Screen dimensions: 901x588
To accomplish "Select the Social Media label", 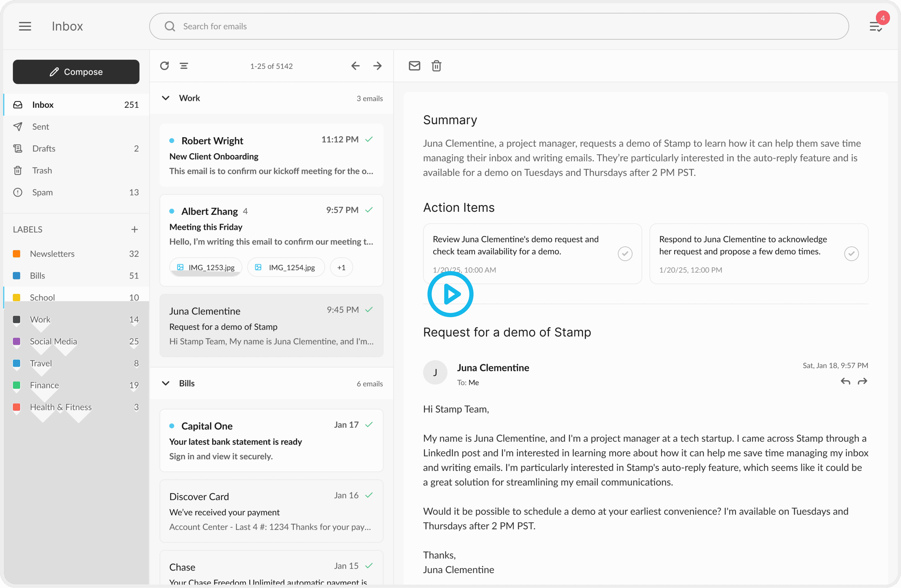I will point(76,342).
